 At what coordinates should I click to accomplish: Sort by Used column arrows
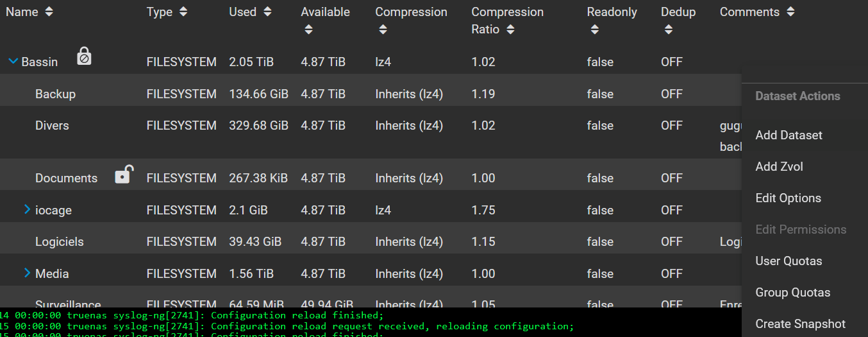267,12
